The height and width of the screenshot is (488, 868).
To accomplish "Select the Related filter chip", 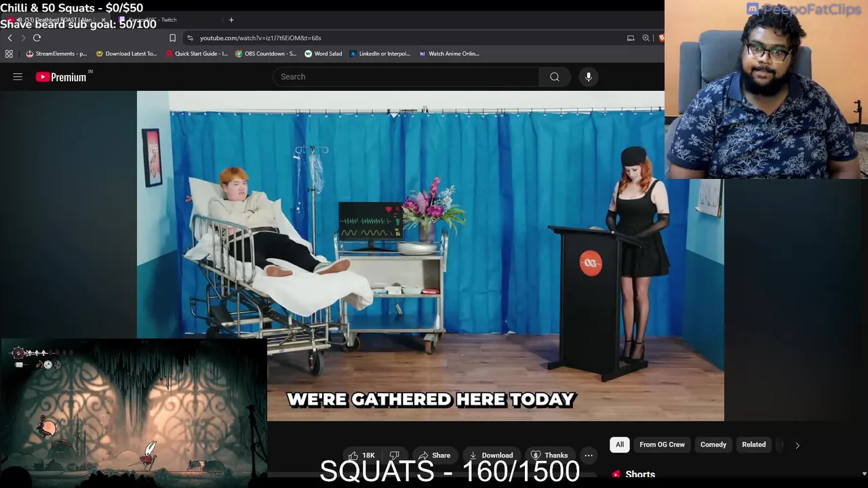I will 753,445.
